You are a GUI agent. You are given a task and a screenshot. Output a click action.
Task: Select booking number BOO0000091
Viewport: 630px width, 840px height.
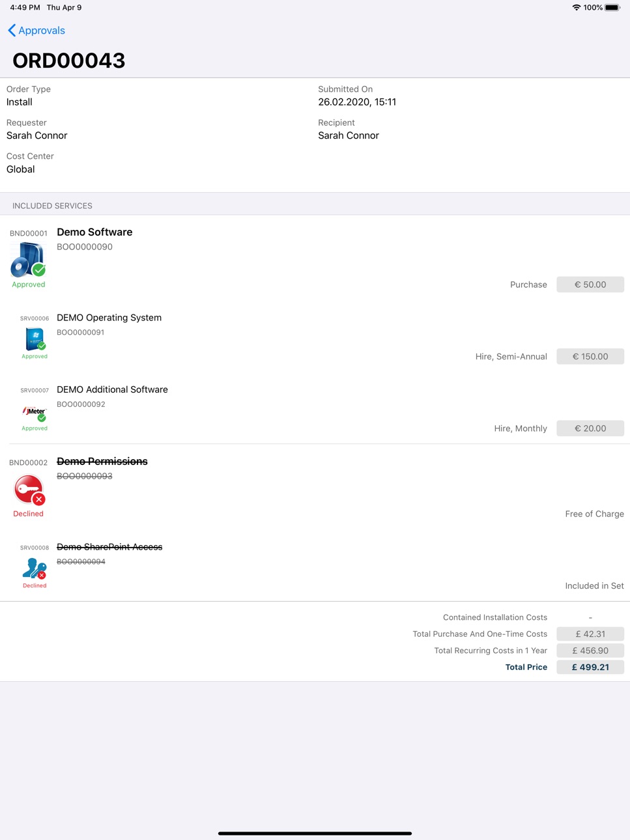pos(81,332)
